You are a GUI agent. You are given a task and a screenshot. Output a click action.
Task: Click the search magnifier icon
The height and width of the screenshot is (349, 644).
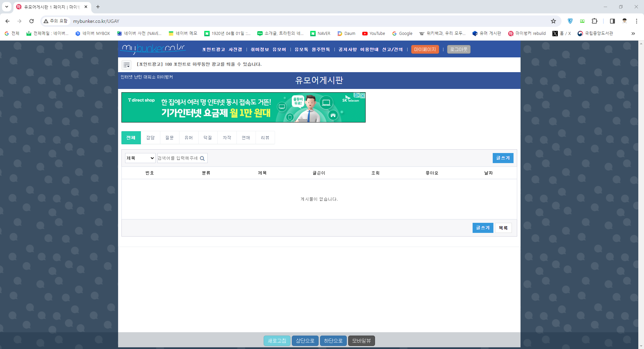[202, 158]
